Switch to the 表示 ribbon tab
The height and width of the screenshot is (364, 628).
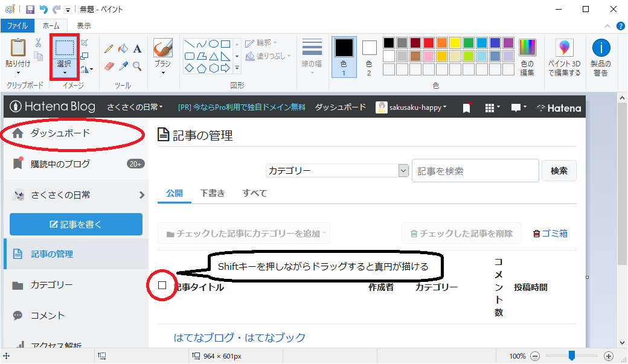coord(83,25)
